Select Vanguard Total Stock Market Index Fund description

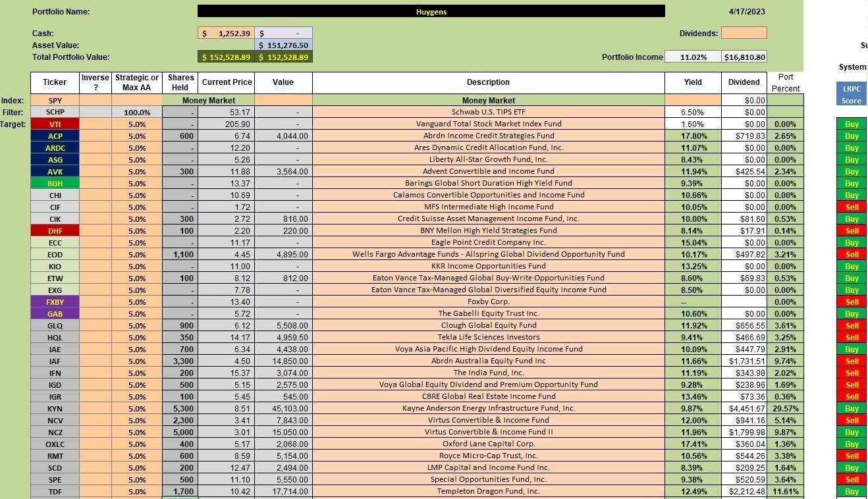coord(489,124)
